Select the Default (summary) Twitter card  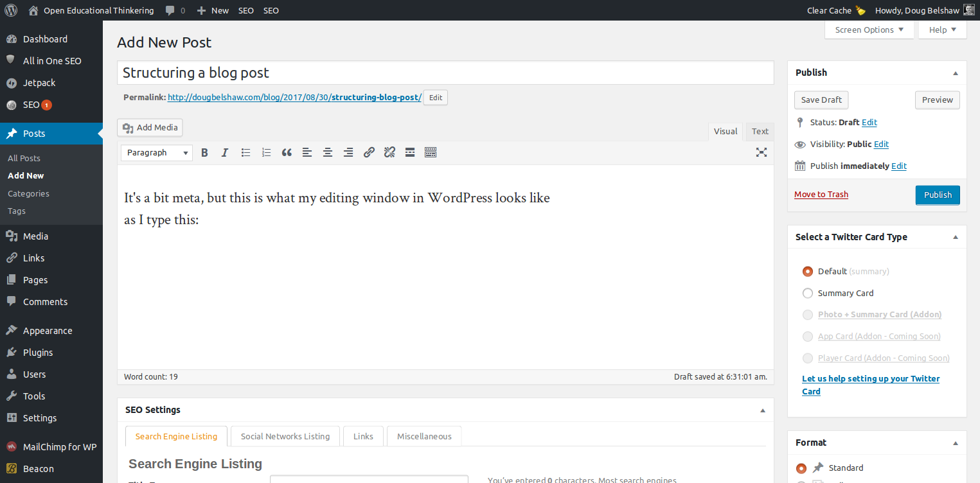(x=808, y=271)
